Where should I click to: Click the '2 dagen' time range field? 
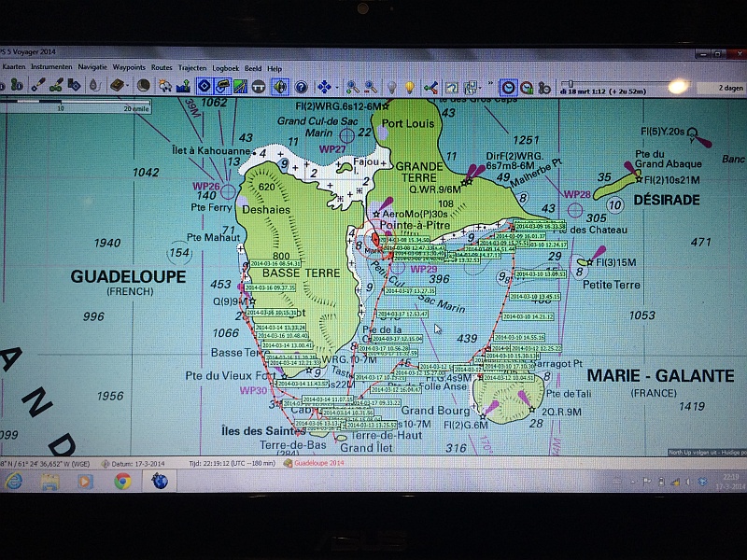coord(721,88)
